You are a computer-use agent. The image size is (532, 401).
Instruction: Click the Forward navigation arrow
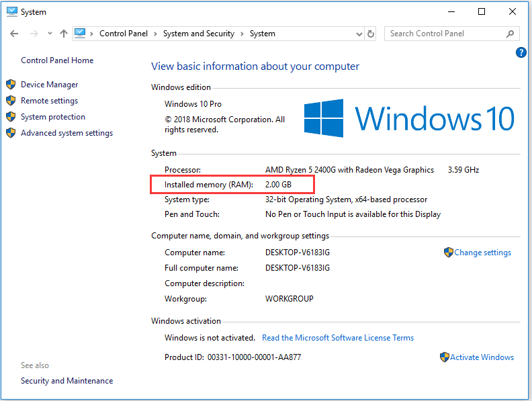coord(34,34)
